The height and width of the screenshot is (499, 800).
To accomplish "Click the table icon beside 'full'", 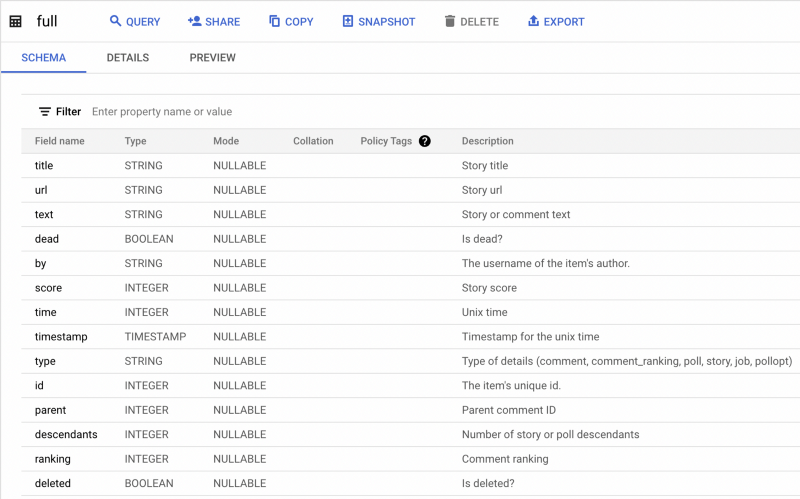I will click(x=16, y=21).
